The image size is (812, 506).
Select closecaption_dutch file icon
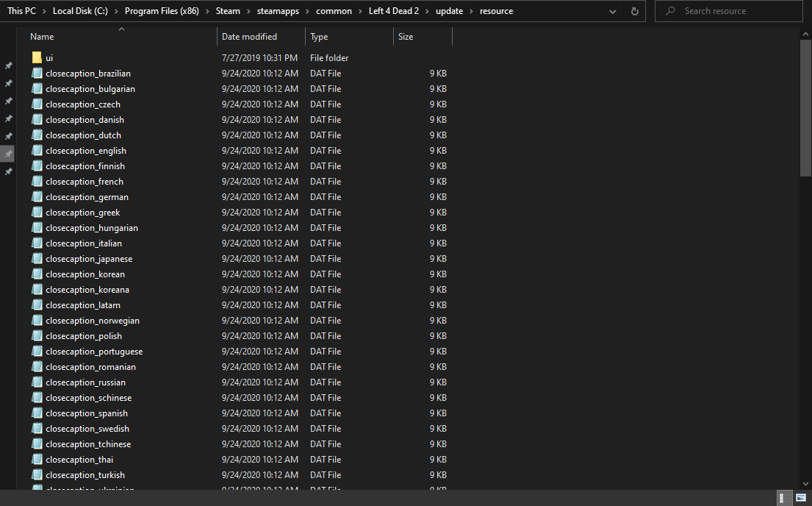pyautogui.click(x=37, y=135)
